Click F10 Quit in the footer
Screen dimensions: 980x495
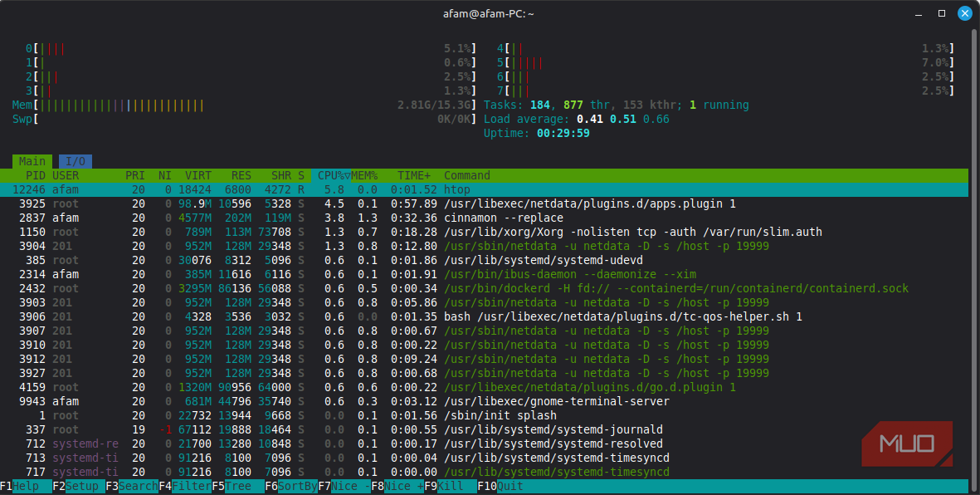pos(500,486)
